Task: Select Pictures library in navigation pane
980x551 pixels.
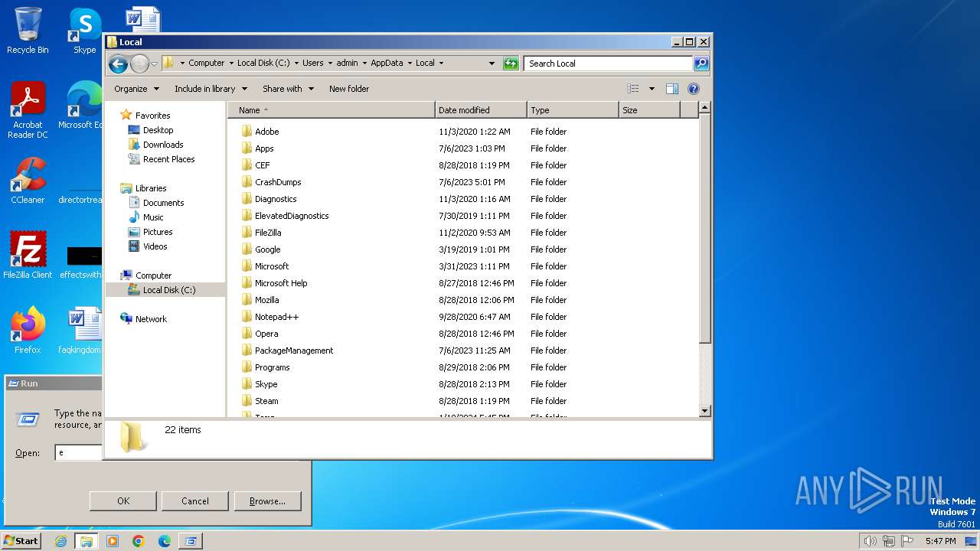Action: click(x=158, y=232)
